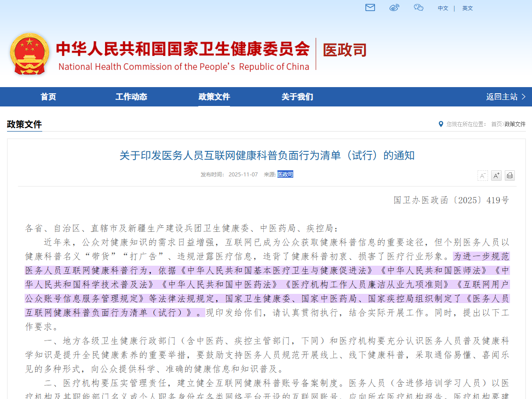This screenshot has height=399, width=532.
Task: Click the highlighted 医政司 source link
Action: coord(285,174)
